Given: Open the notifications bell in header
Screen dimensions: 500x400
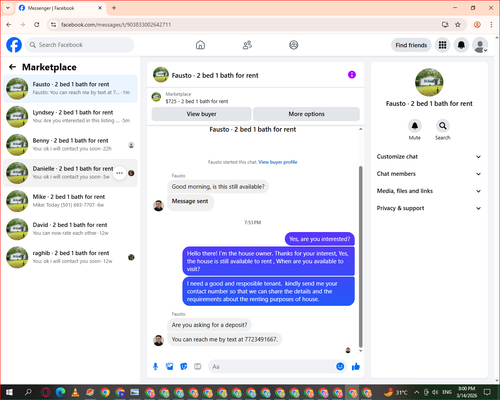Looking at the screenshot, I should point(461,45).
